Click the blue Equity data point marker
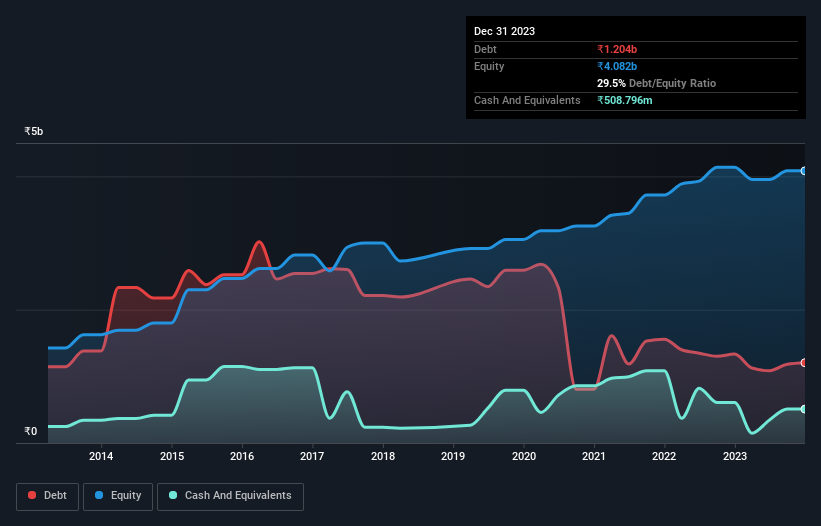Image resolution: width=821 pixels, height=526 pixels. pos(804,171)
